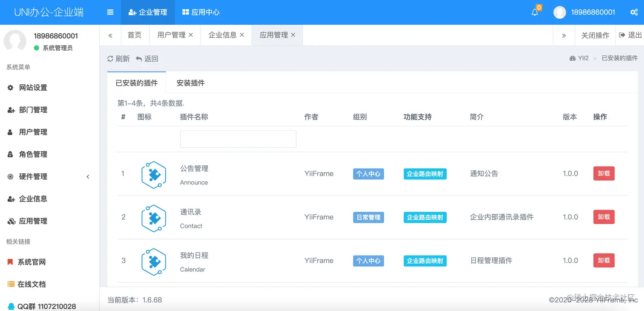The height and width of the screenshot is (311, 644).
Task: Collapse tabs using the left double-chevron
Action: tap(110, 35)
